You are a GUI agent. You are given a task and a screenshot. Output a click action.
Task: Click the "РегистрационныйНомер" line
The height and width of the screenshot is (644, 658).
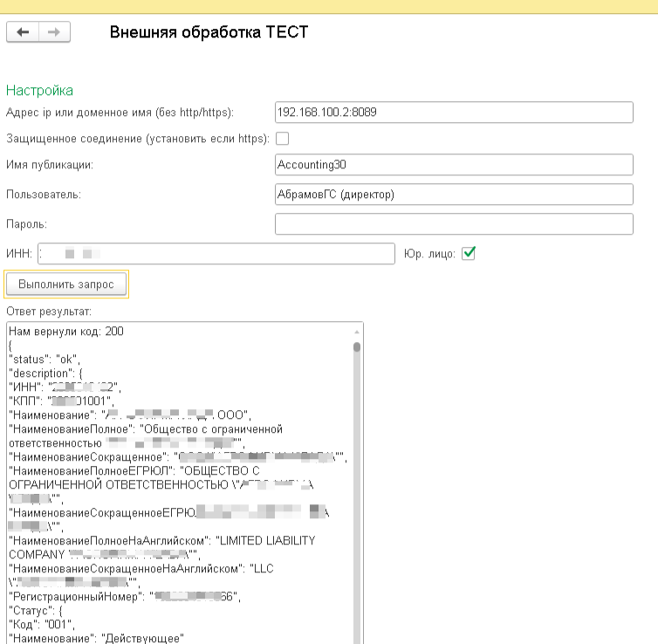(125, 597)
